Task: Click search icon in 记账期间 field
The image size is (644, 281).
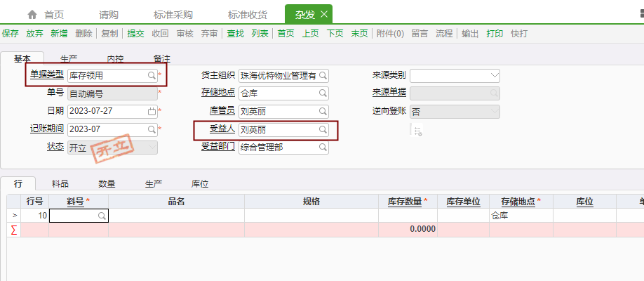Action: 151,129
